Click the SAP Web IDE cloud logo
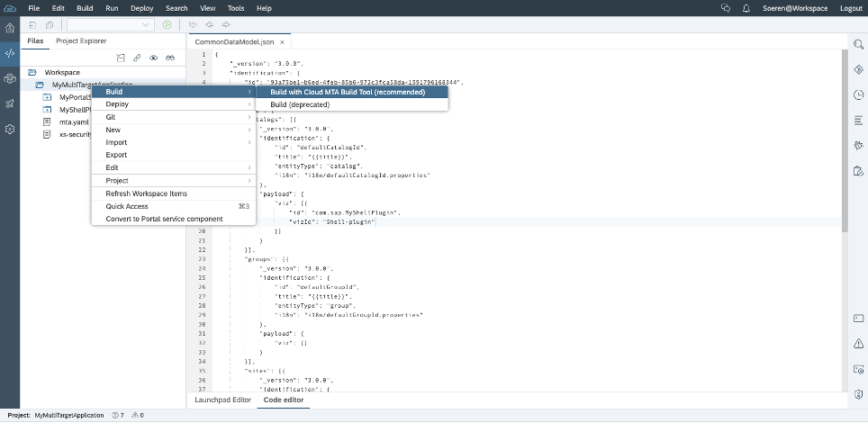 10,8
